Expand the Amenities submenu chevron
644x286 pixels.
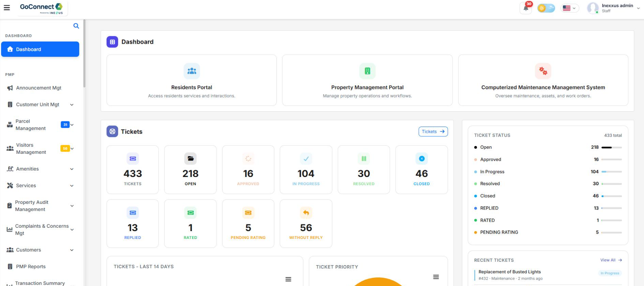[72, 169]
